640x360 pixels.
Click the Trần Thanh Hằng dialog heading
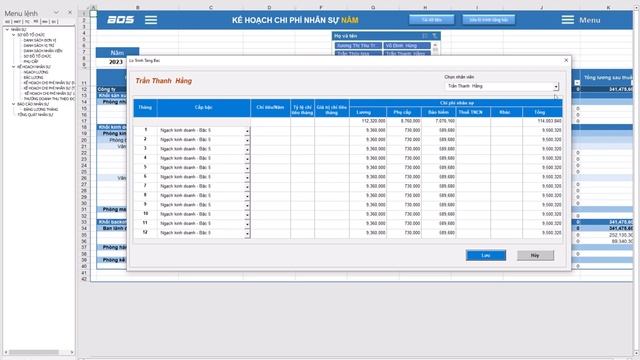point(164,81)
